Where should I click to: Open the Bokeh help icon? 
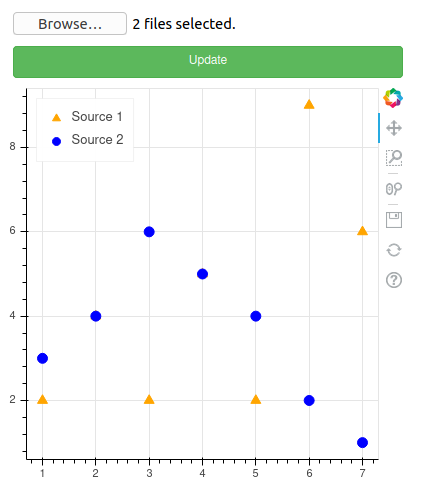394,280
